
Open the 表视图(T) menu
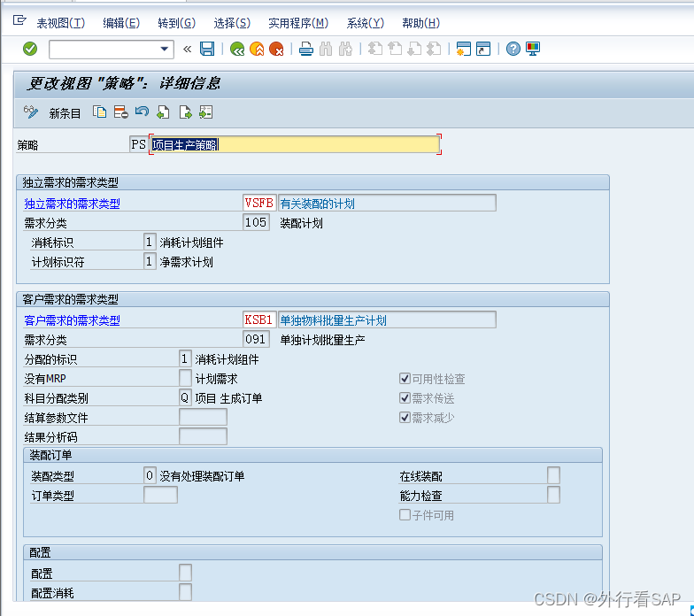pyautogui.click(x=60, y=23)
